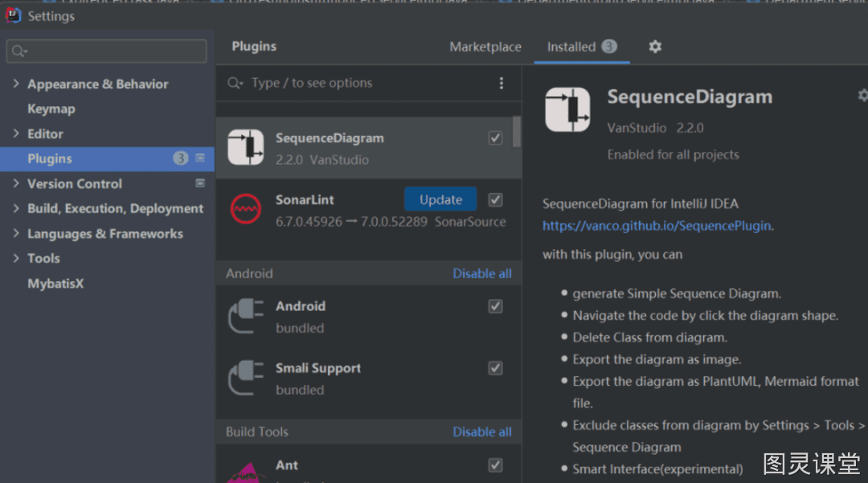This screenshot has height=483, width=868.
Task: Open the plugins gear settings menu
Action: 655,47
